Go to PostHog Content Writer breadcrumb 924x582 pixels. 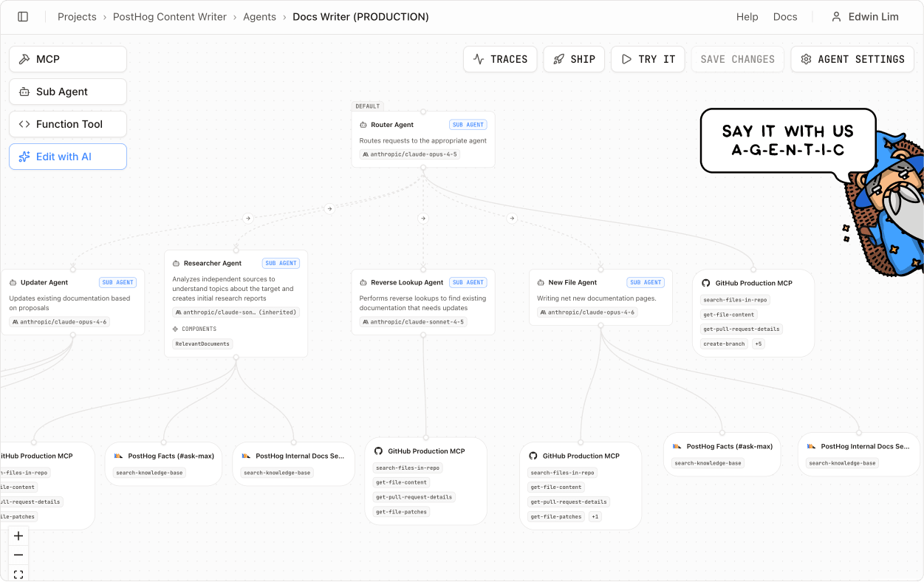(170, 16)
